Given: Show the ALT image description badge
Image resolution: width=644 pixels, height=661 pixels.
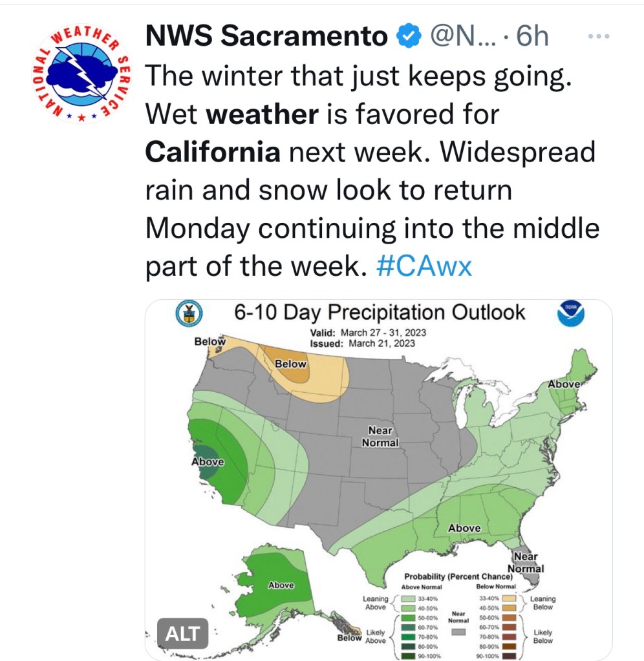Looking at the screenshot, I should click(x=184, y=634).
